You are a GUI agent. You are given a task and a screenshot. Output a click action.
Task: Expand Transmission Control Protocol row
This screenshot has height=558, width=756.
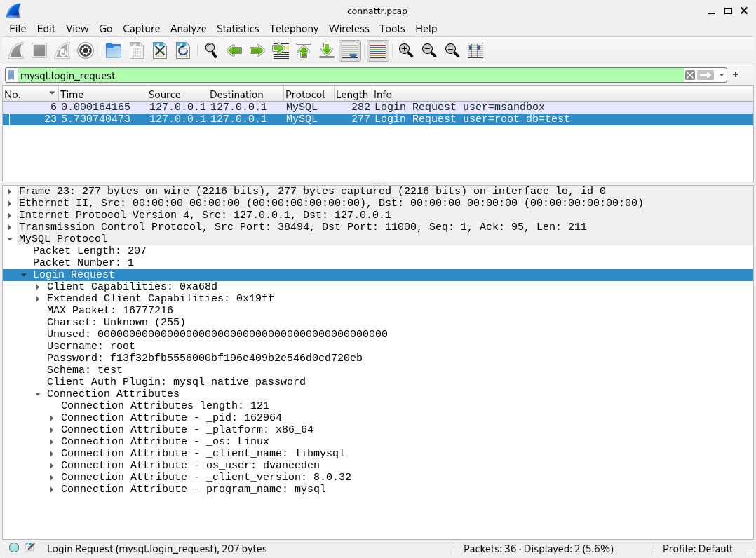pyautogui.click(x=10, y=227)
